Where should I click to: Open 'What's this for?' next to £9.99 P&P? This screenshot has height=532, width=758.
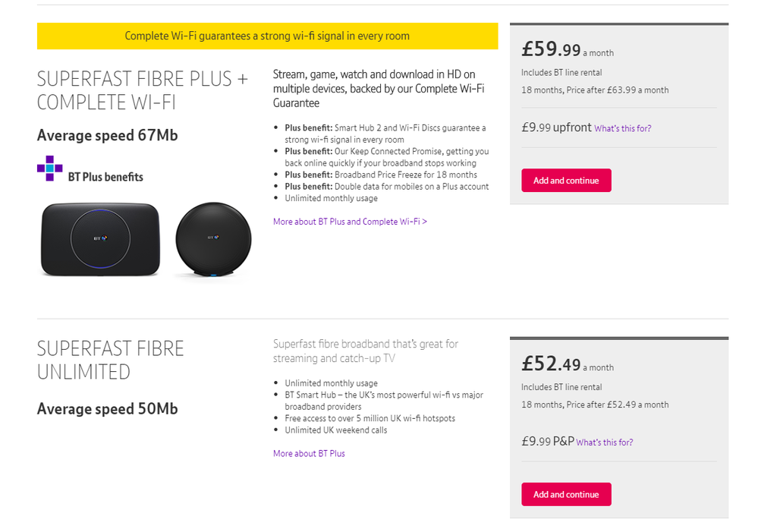point(604,442)
